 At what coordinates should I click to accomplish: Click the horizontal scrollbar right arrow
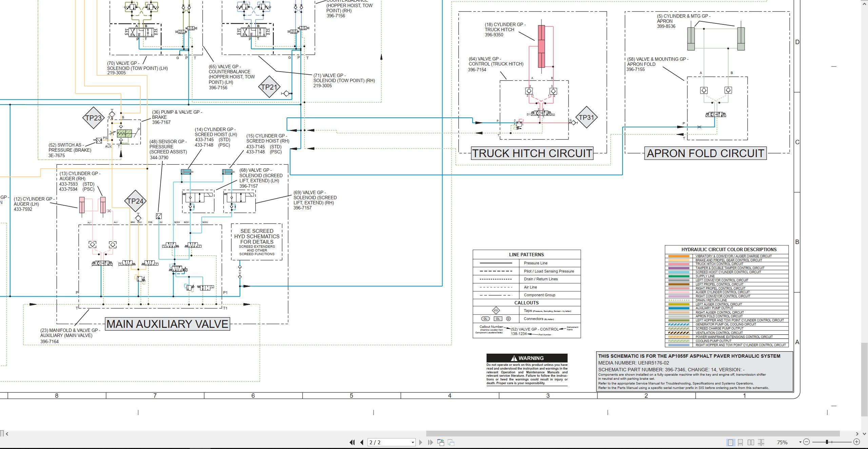click(x=857, y=433)
